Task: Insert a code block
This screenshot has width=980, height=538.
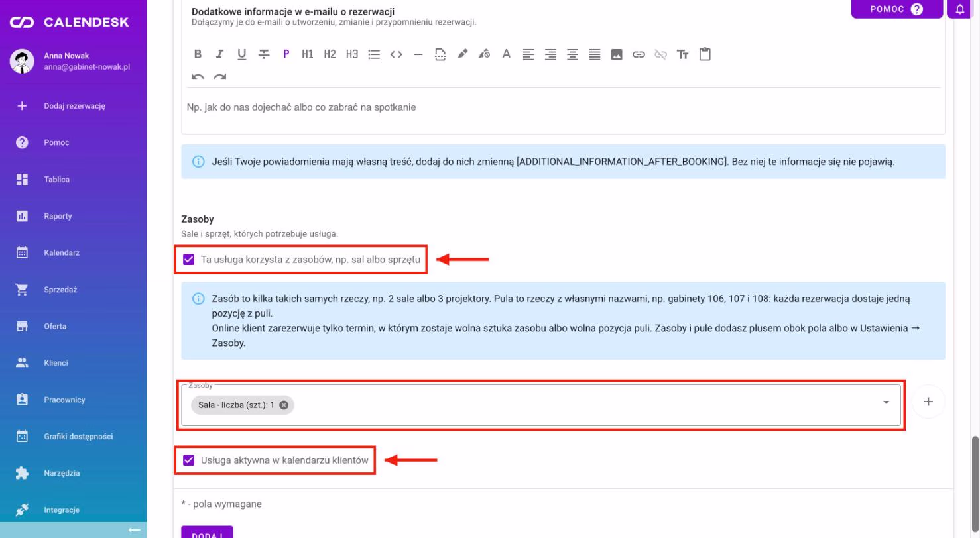Action: pos(396,54)
